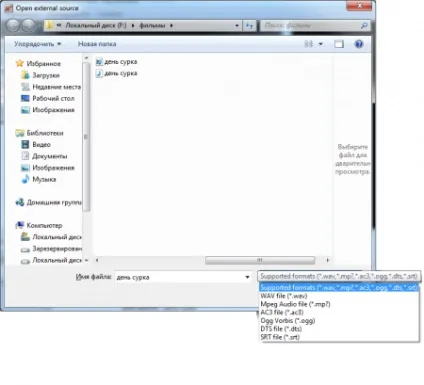Open Загрузки in the sidebar
Viewport: 424px width, 385px height.
[x=40, y=75]
